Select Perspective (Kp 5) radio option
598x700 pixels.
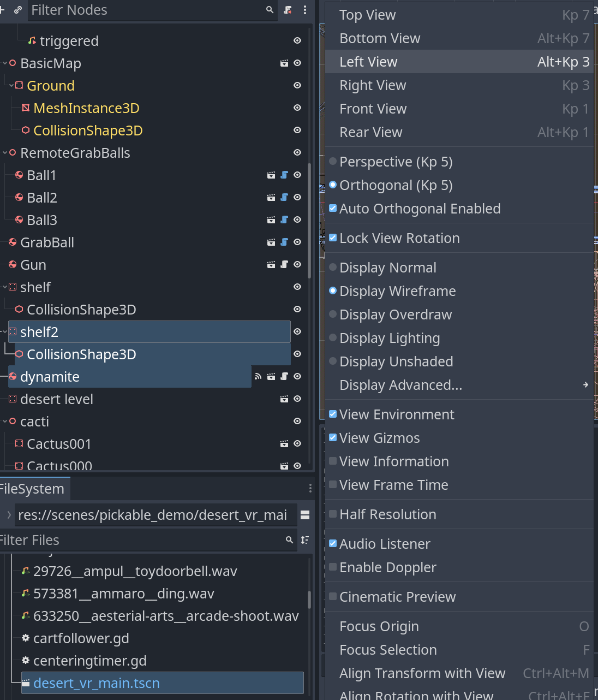coord(333,162)
